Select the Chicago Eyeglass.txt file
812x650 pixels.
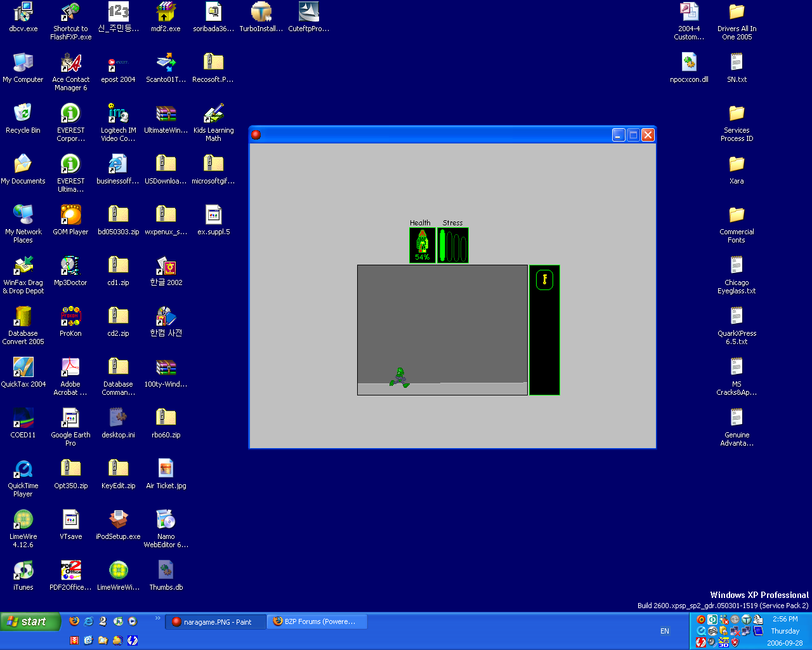click(x=737, y=275)
